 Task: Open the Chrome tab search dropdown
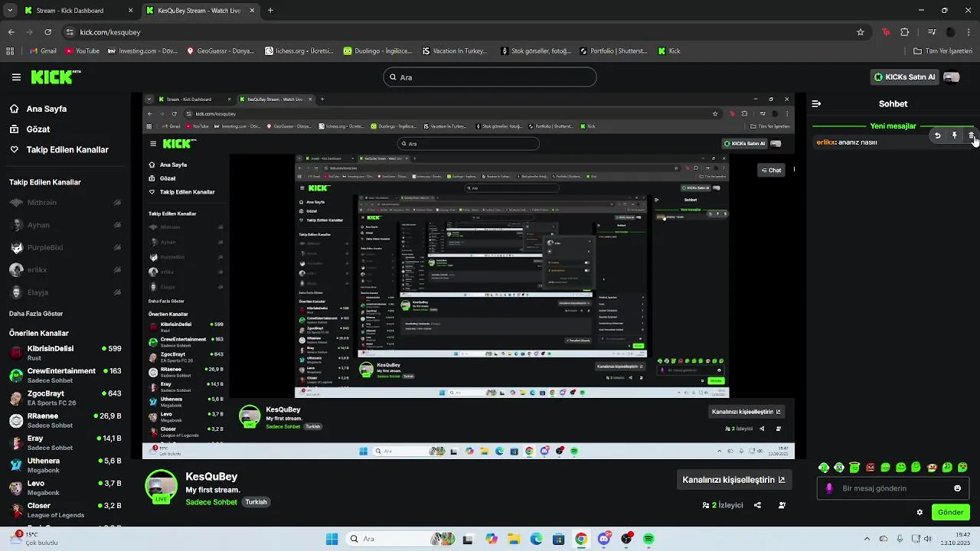(x=10, y=11)
